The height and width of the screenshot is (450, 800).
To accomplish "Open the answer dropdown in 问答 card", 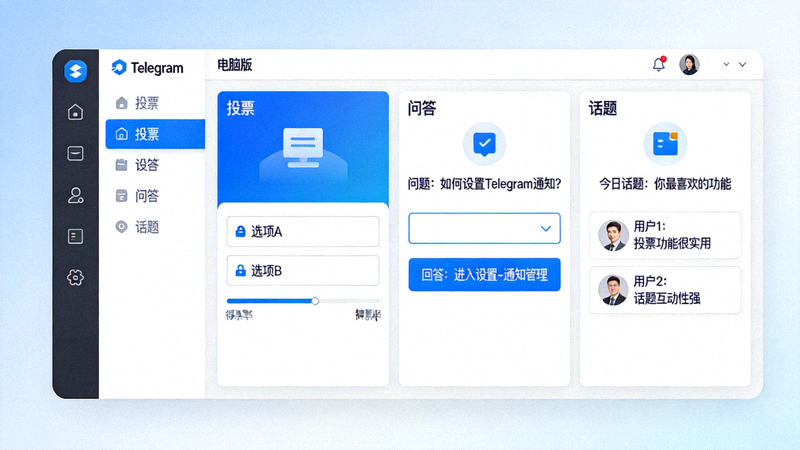I will 484,228.
